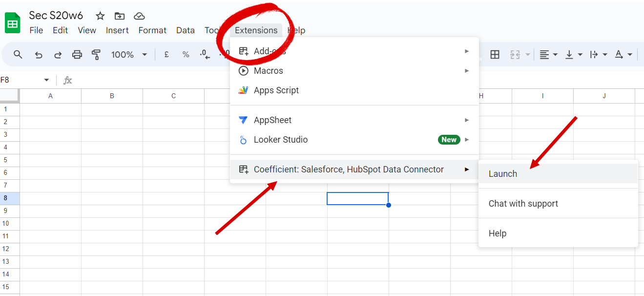Select column B header
Screen dimensions: 644x296
pos(112,96)
